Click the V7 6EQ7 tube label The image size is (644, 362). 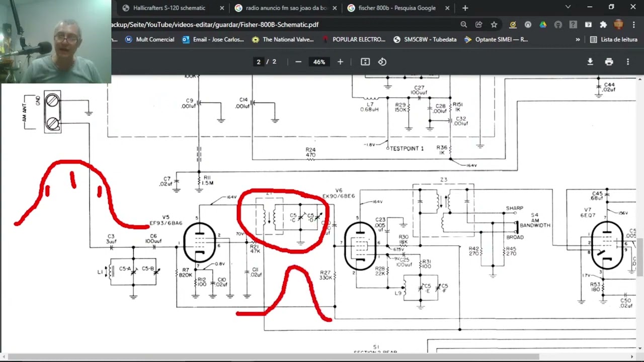[588, 213]
